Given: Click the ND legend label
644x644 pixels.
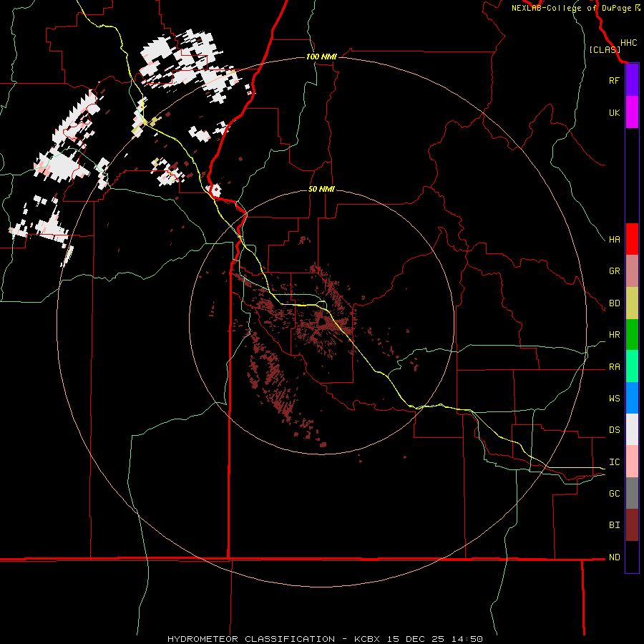Looking at the screenshot, I should pos(614,557).
